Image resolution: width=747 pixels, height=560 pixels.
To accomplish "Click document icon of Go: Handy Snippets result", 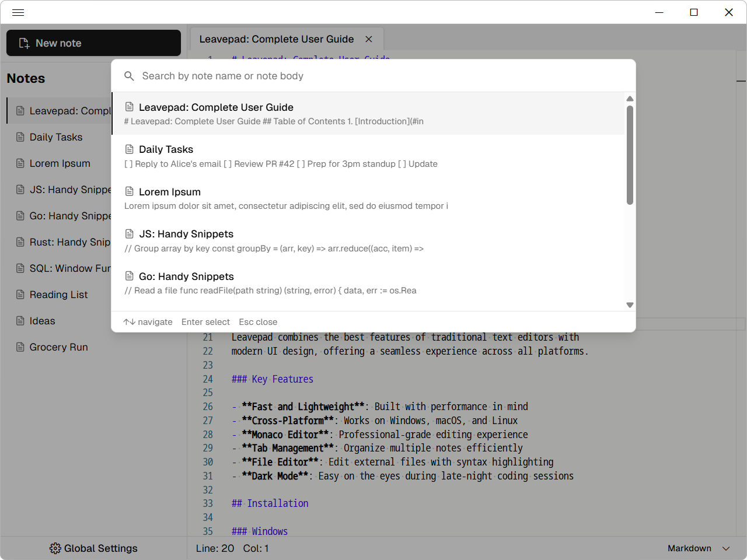I will tap(130, 276).
